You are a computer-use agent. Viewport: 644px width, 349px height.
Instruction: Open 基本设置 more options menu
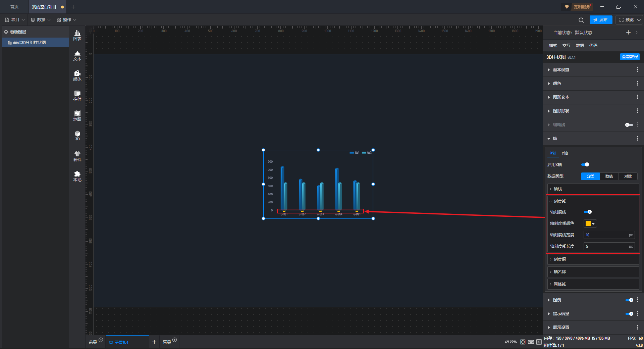pos(637,69)
